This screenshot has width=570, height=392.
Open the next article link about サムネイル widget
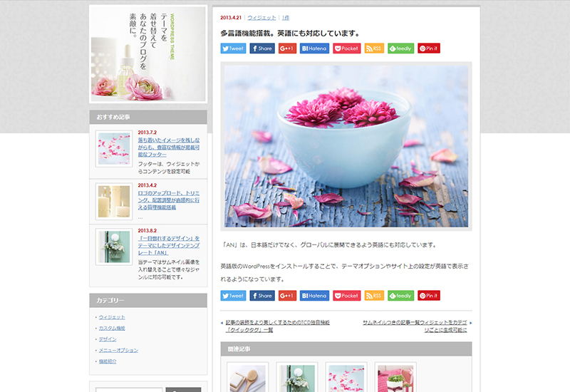click(415, 326)
